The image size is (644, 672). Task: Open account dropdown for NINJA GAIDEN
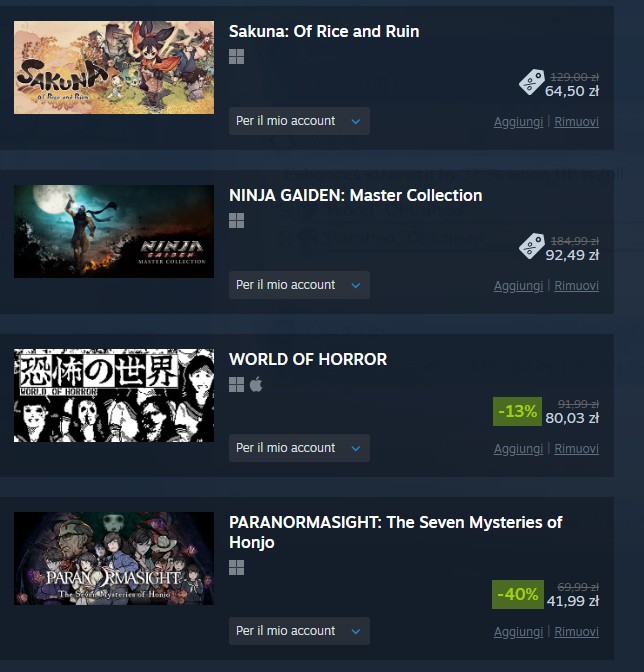pyautogui.click(x=299, y=285)
